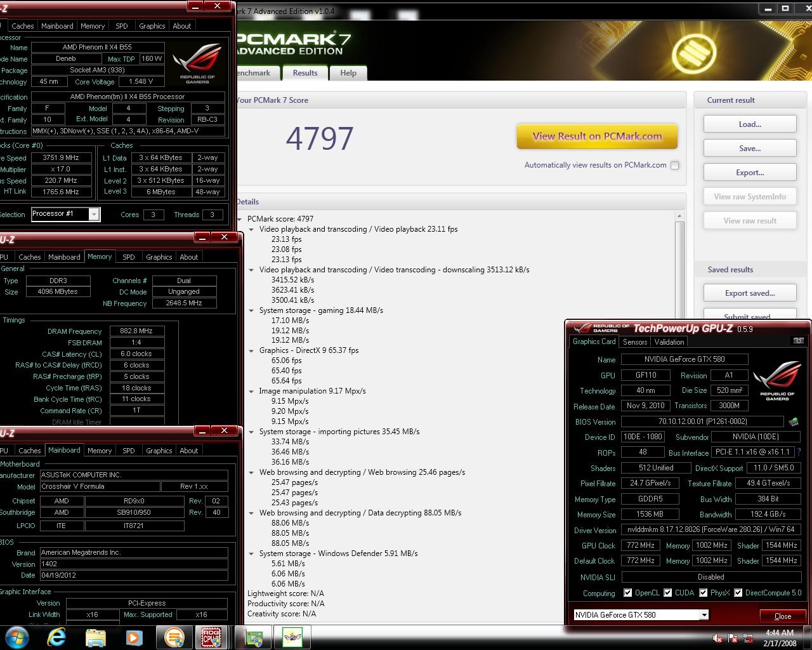Switch to GPU-Z graphics card taskbar icon

click(254, 637)
